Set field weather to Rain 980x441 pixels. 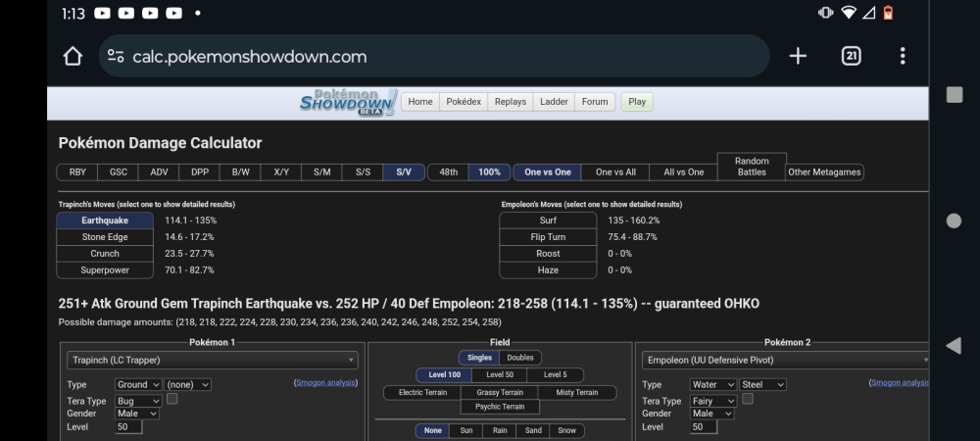pos(500,431)
